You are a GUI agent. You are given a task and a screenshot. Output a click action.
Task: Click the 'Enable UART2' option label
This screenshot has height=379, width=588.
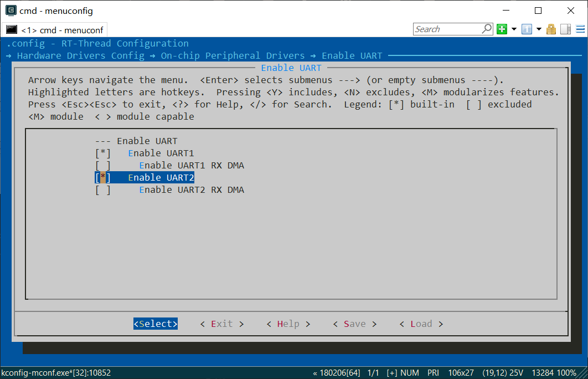point(161,177)
